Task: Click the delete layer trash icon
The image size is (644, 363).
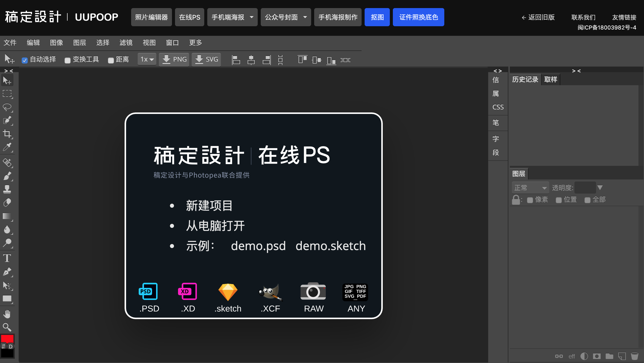Action: [x=634, y=356]
